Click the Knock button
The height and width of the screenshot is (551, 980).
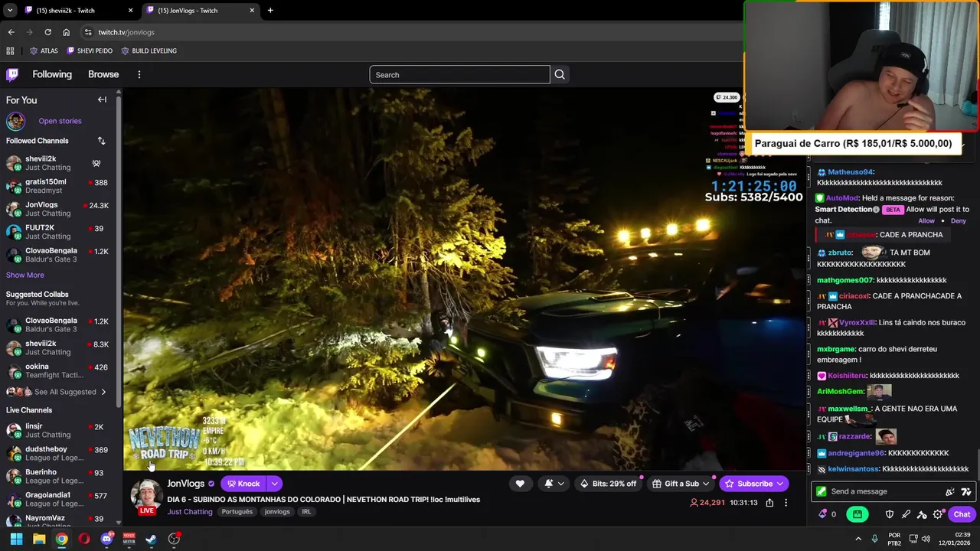point(243,484)
